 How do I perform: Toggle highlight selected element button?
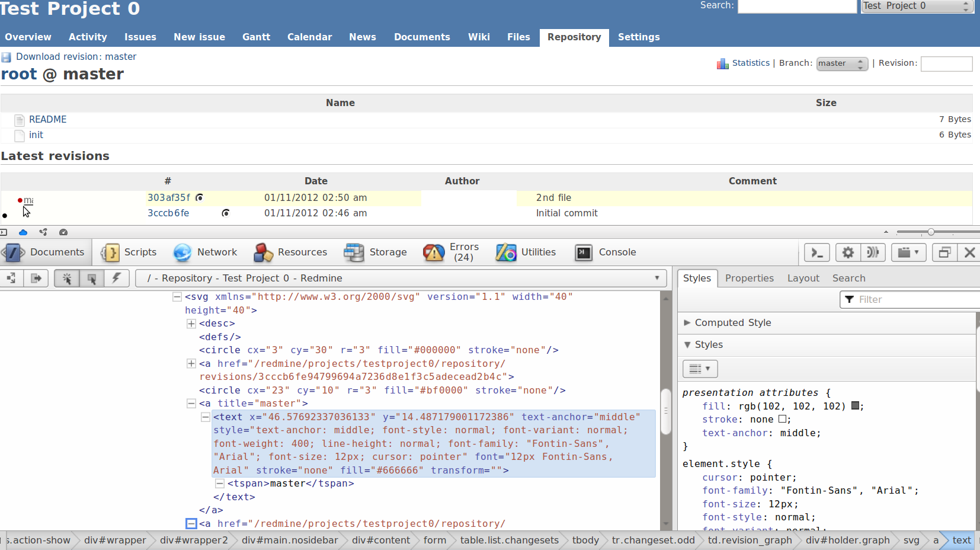coord(92,278)
